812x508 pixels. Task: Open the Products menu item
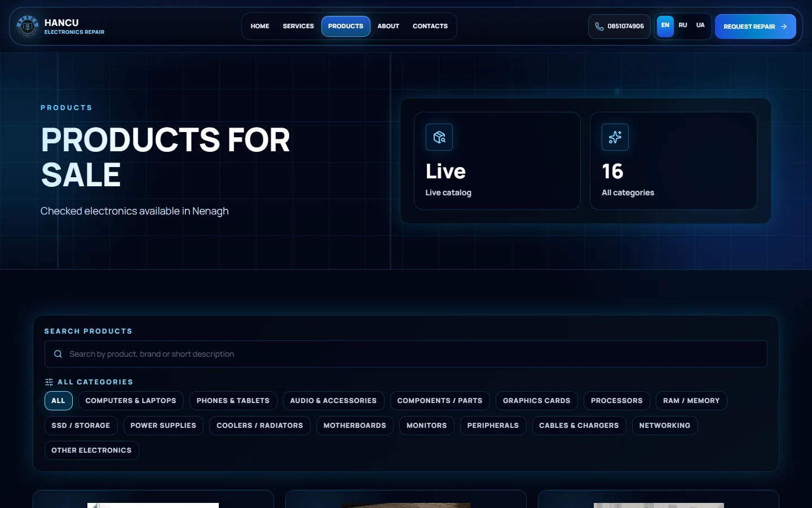[x=346, y=26]
